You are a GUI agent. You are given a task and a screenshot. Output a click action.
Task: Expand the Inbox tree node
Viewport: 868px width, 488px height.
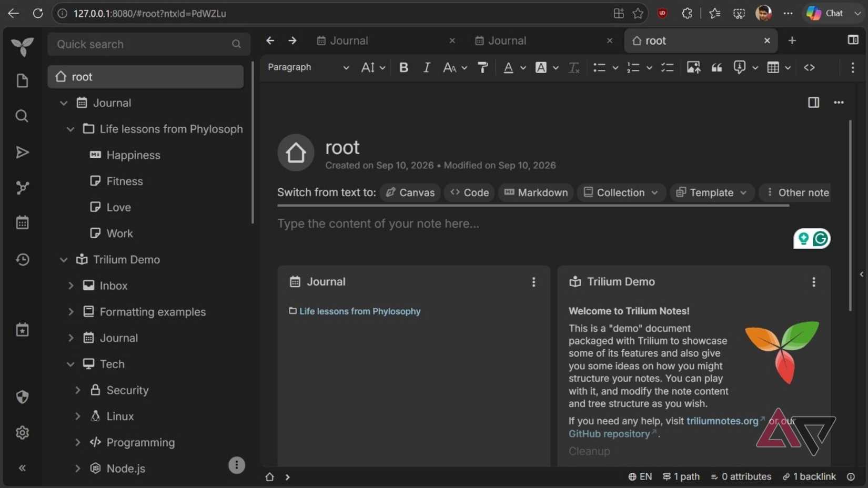(70, 286)
